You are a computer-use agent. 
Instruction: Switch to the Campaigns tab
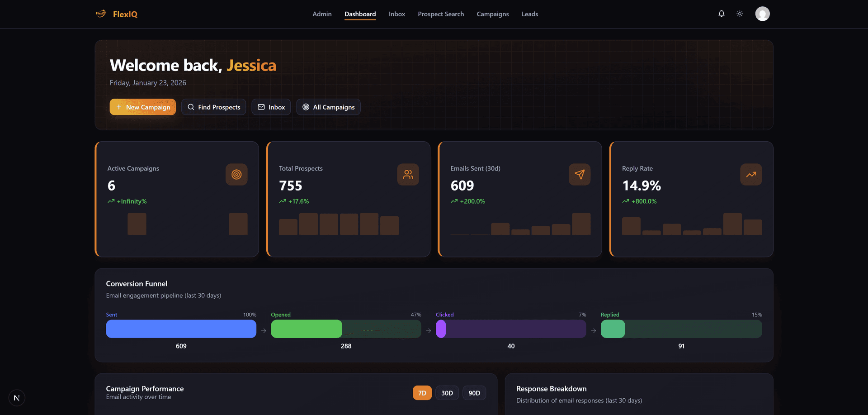492,14
